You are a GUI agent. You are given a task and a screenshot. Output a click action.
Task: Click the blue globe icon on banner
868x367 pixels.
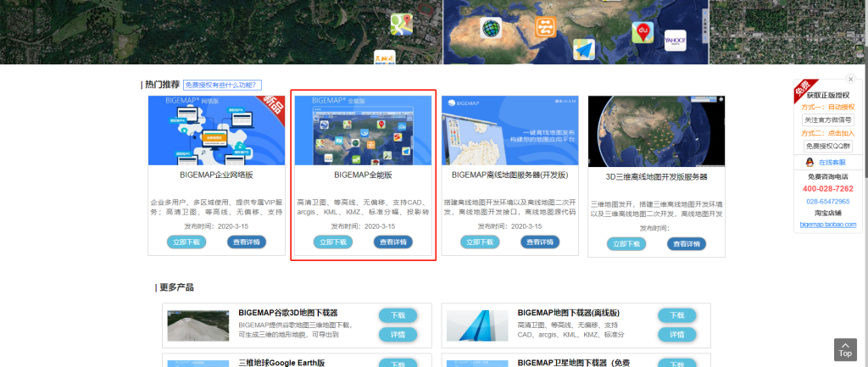(x=491, y=28)
